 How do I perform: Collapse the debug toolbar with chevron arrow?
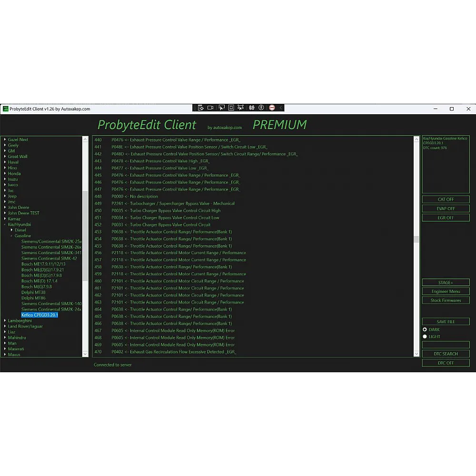coord(281,108)
